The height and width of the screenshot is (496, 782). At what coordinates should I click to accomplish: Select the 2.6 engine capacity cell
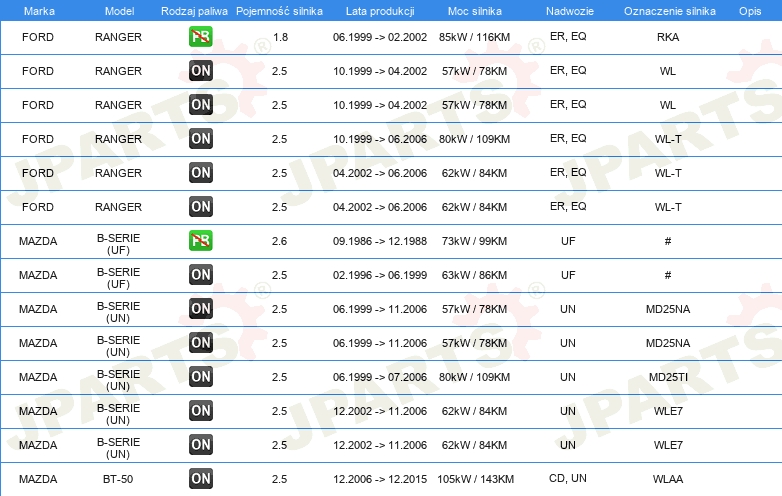coord(279,241)
